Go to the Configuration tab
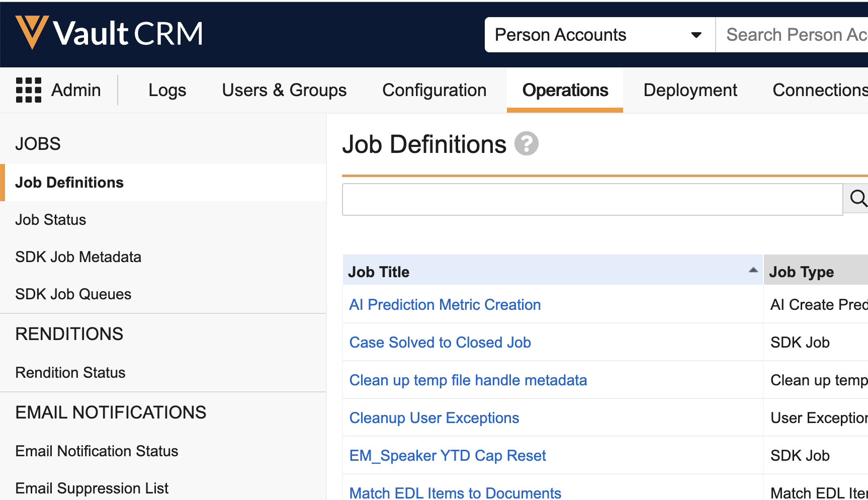868x500 pixels. click(x=434, y=90)
